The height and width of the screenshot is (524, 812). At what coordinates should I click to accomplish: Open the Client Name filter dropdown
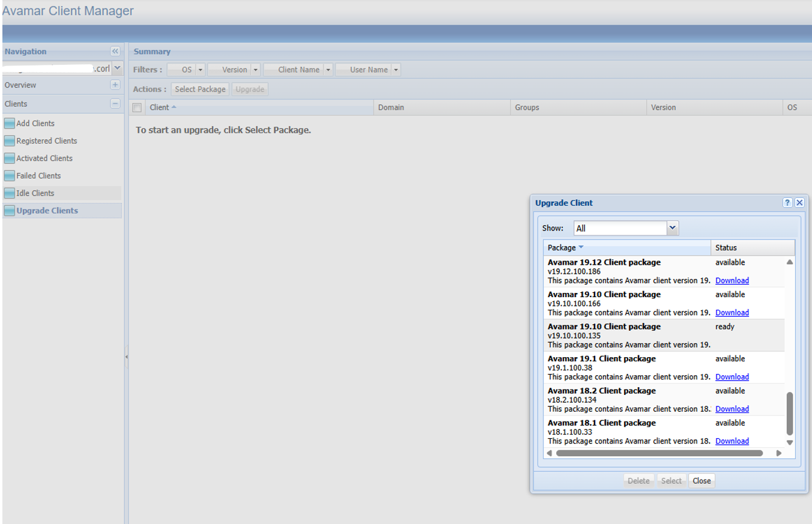click(329, 69)
